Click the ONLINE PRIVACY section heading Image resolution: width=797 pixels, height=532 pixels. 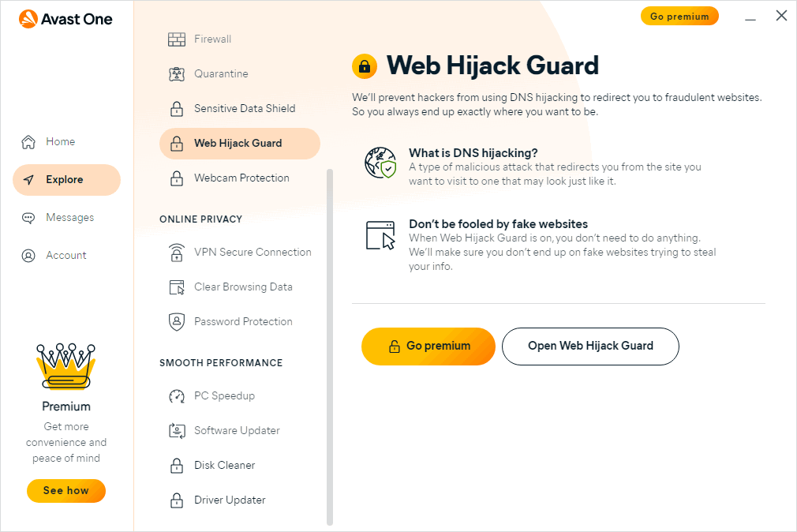pos(200,219)
